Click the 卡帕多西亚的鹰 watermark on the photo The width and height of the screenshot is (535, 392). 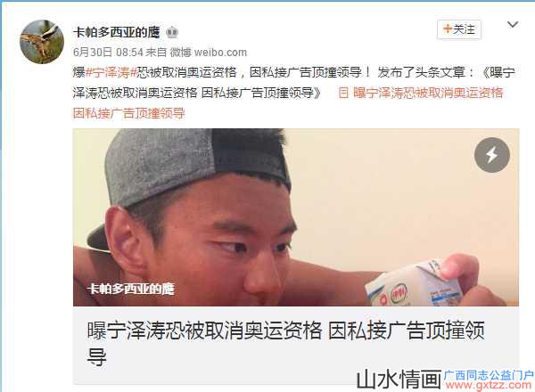(x=130, y=289)
